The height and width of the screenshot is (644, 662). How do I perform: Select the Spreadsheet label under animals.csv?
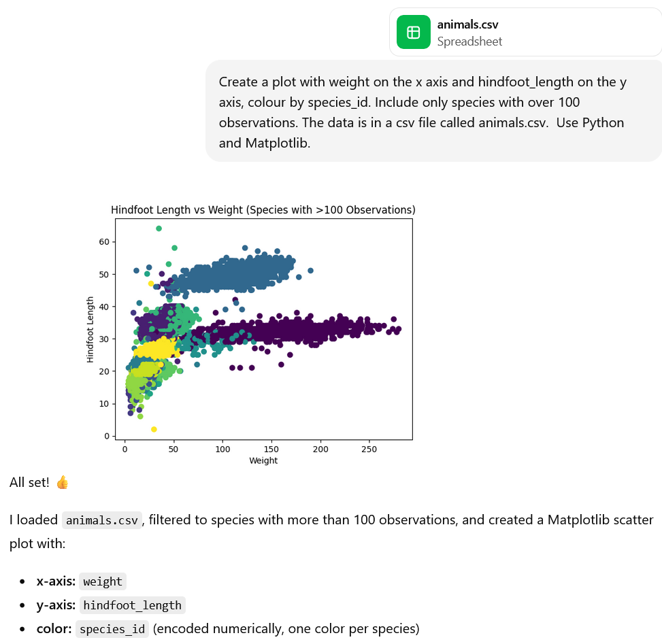[469, 41]
